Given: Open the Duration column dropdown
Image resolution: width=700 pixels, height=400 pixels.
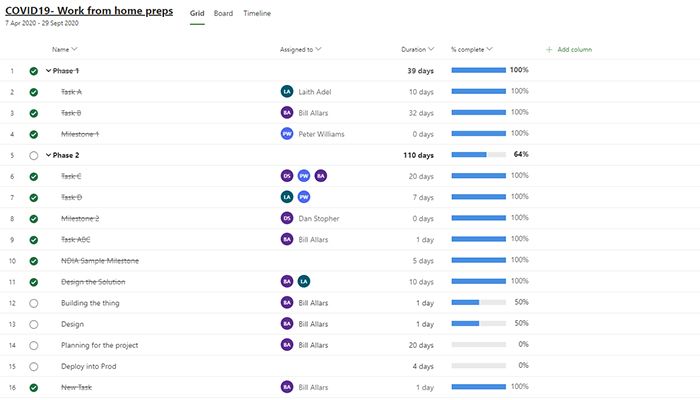Looking at the screenshot, I should point(431,49).
